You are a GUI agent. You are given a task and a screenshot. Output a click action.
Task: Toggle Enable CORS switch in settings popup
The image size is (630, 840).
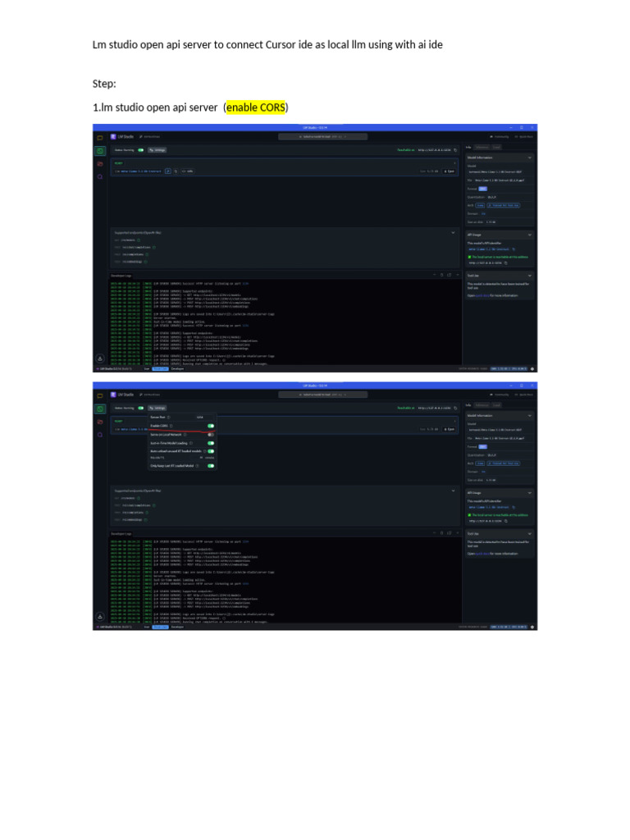(211, 426)
